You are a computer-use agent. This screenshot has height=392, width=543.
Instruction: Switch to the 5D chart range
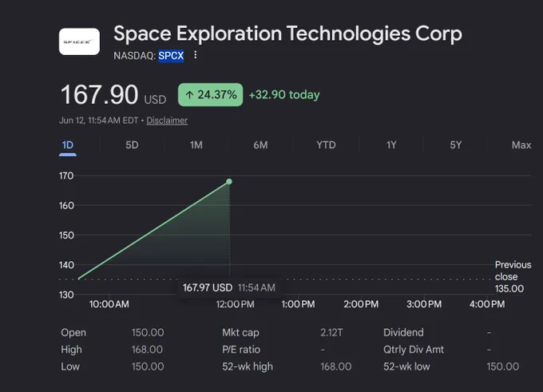(x=132, y=145)
